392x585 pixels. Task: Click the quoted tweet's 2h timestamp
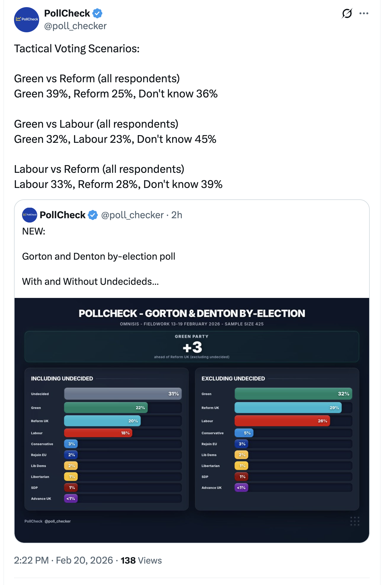(x=177, y=215)
